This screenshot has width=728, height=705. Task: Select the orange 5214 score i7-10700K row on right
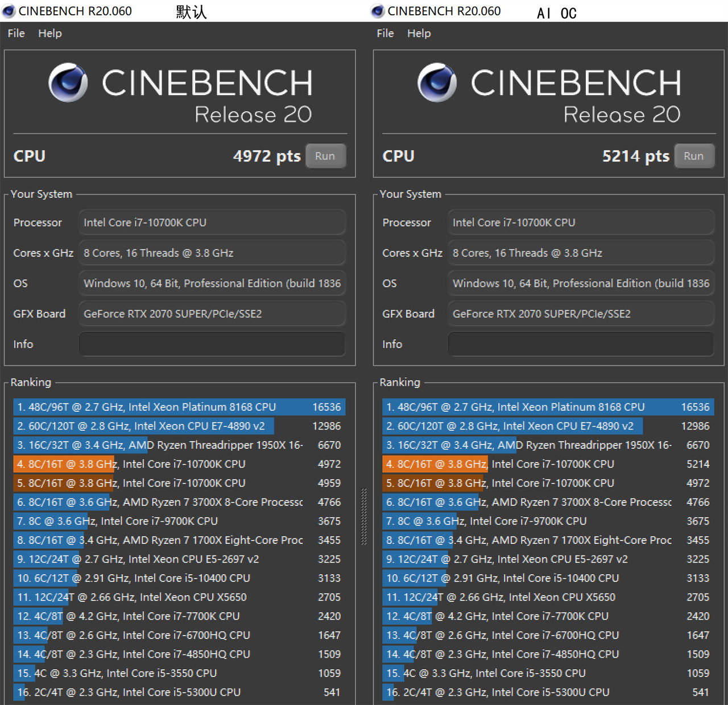tap(548, 464)
